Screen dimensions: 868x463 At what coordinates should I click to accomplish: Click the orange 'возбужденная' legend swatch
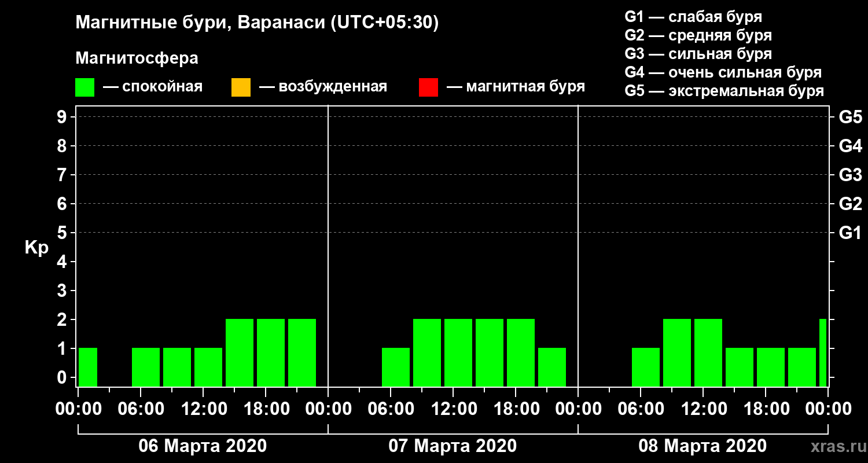241,87
